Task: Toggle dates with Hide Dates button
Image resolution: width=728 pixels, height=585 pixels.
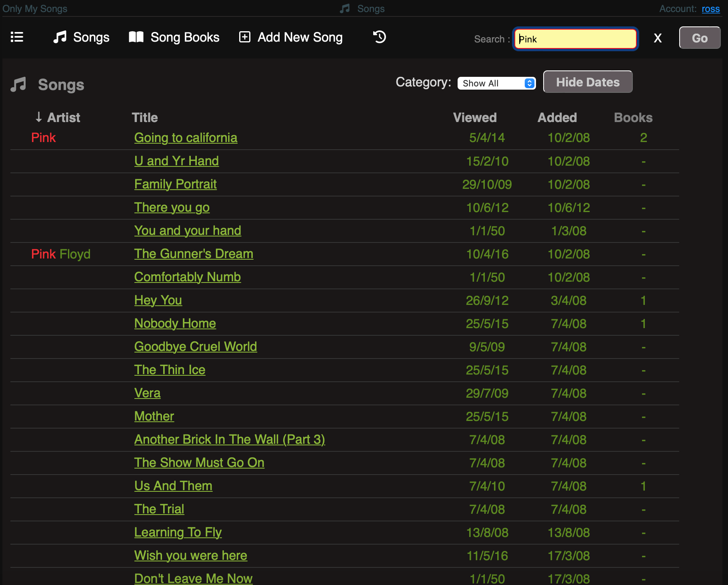Action: (x=587, y=82)
